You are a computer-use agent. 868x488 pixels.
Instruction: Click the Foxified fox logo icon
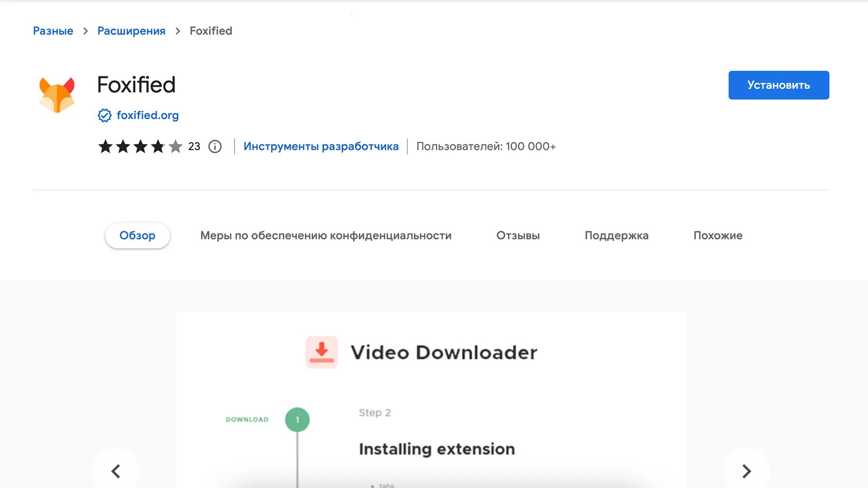pyautogui.click(x=57, y=94)
